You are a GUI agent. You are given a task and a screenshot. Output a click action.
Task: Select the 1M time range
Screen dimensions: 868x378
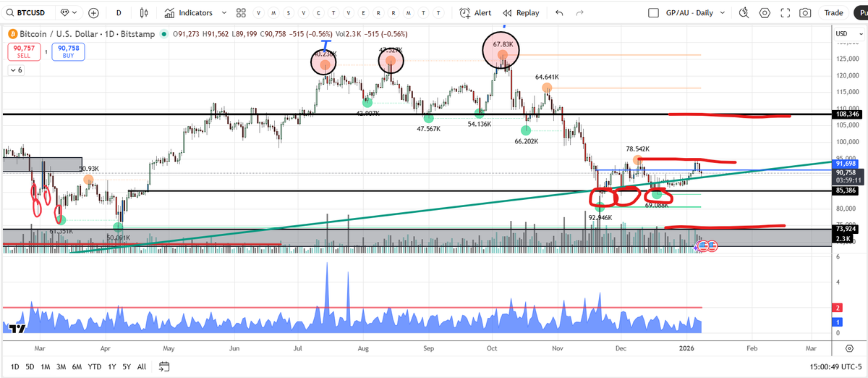(46, 366)
